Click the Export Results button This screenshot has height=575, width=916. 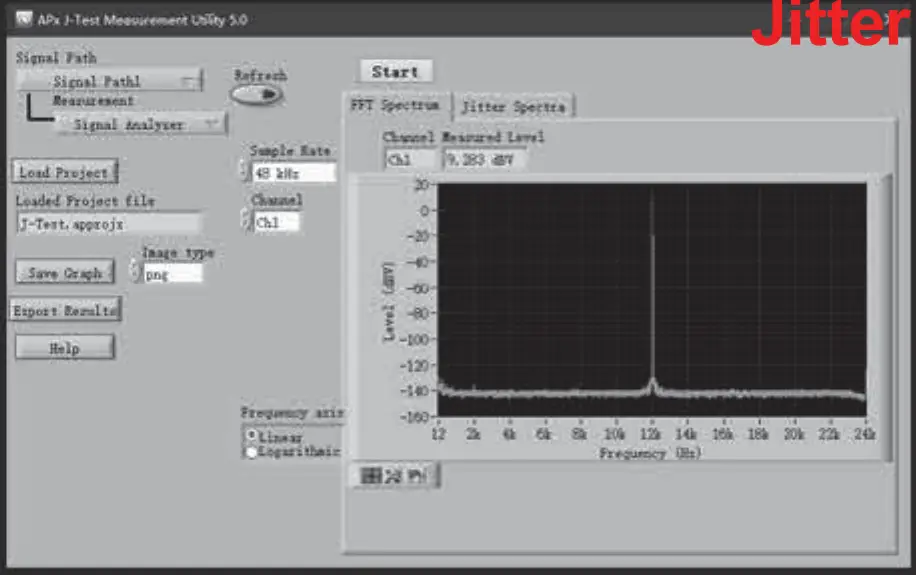coord(65,310)
